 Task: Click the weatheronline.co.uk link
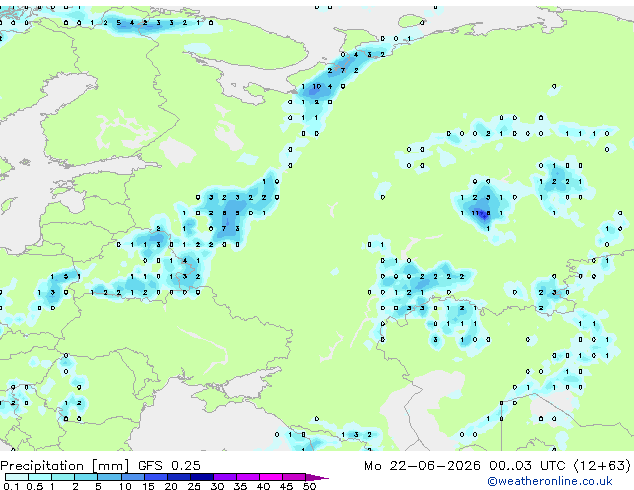550,481
